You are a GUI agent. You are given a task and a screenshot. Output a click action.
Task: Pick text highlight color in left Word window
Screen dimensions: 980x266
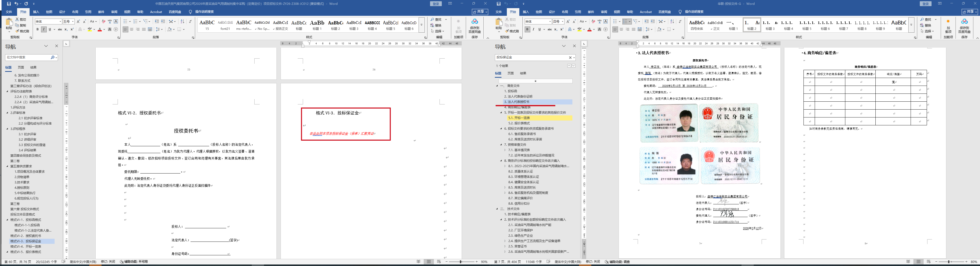[90, 29]
